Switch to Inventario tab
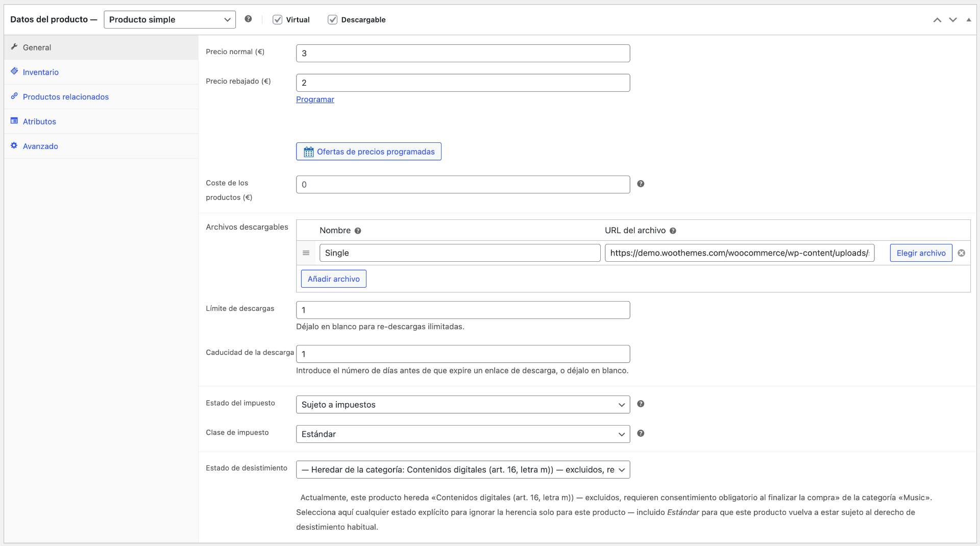This screenshot has height=546, width=980. (x=101, y=72)
